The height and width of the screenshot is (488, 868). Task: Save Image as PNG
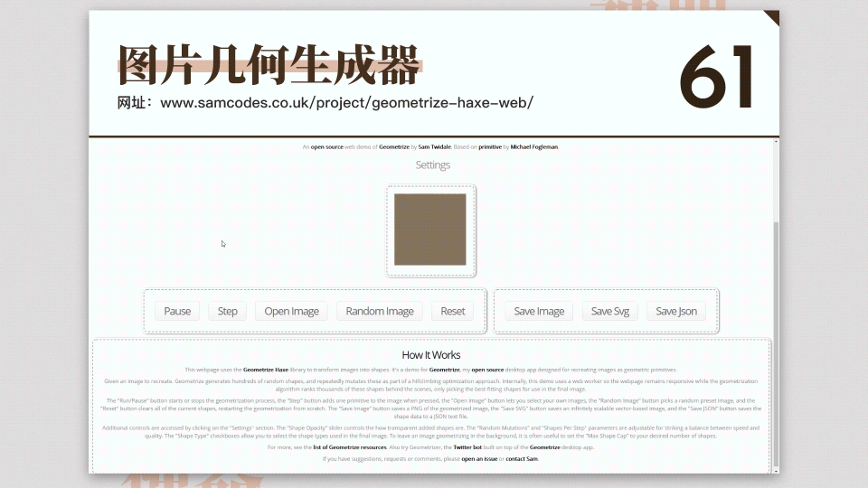tap(539, 311)
